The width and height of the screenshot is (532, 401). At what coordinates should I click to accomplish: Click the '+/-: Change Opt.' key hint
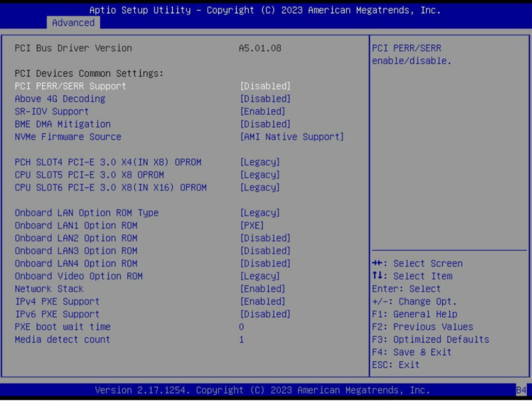pyautogui.click(x=414, y=302)
